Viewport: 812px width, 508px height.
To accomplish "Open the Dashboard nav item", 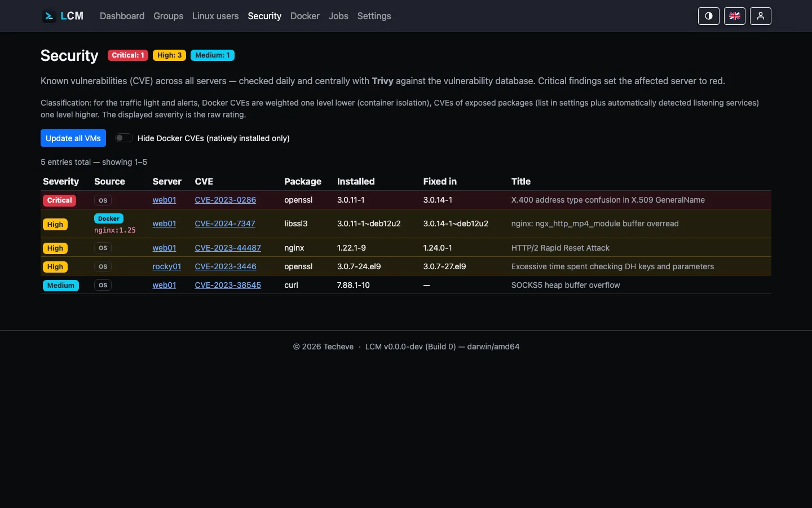I will [122, 16].
